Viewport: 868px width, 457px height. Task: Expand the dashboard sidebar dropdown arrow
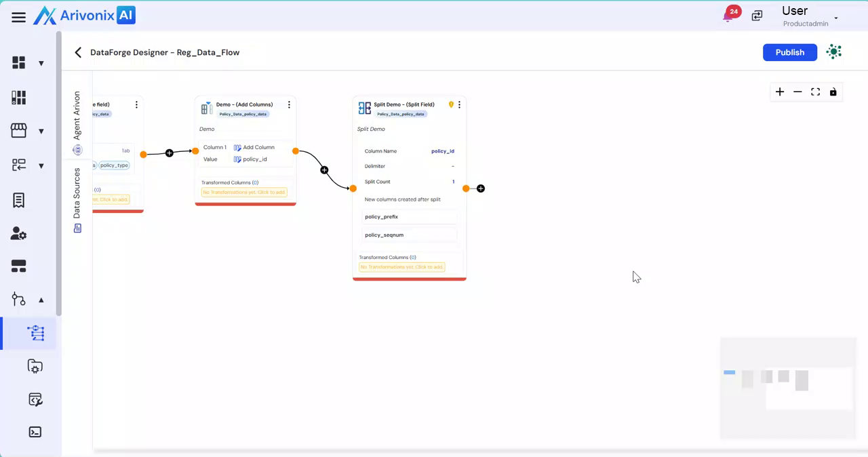[41, 63]
